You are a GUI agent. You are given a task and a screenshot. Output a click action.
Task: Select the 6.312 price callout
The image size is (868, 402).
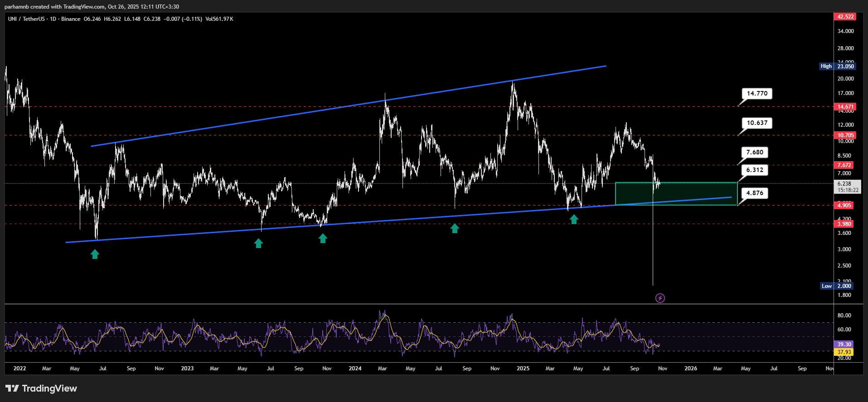pos(754,170)
